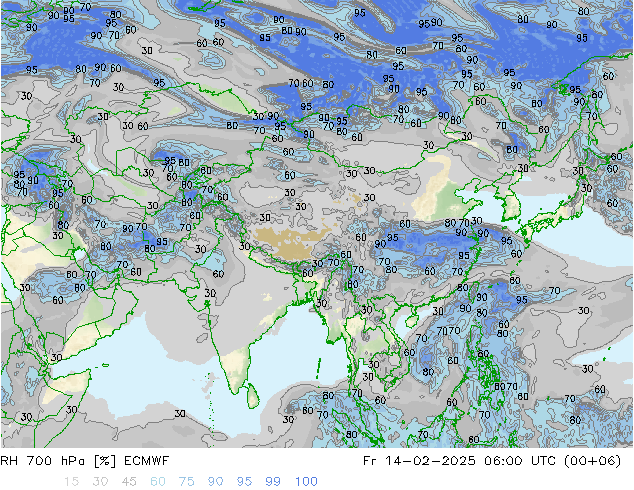634x490 pixels.
Task: Click the 30 value in the legend
Action: (100, 482)
